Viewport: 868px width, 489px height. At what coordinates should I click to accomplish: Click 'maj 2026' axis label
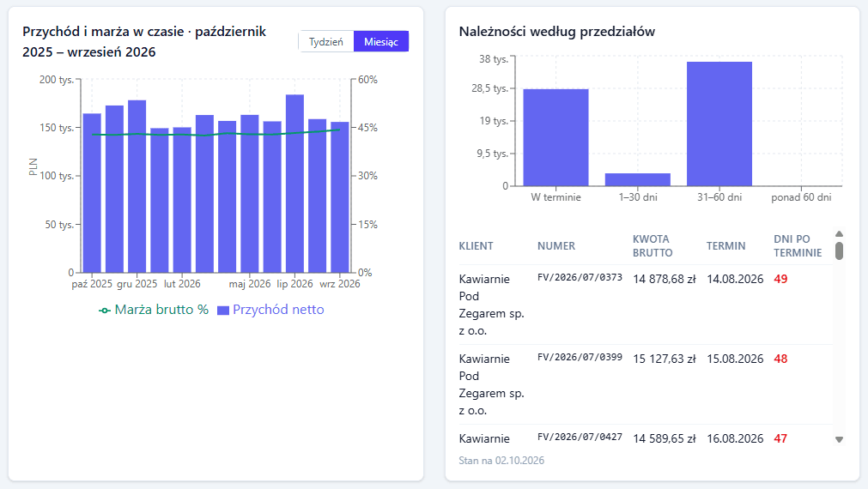(x=250, y=284)
